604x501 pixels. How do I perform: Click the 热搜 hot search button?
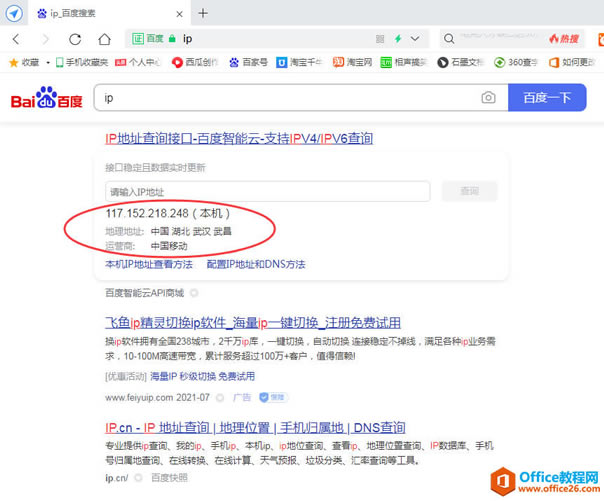click(564, 39)
